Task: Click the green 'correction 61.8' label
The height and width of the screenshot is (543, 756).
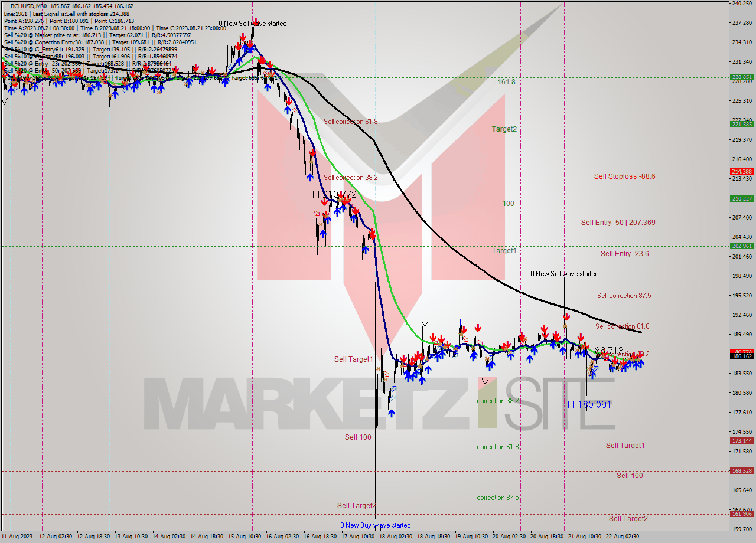Action: click(x=498, y=447)
